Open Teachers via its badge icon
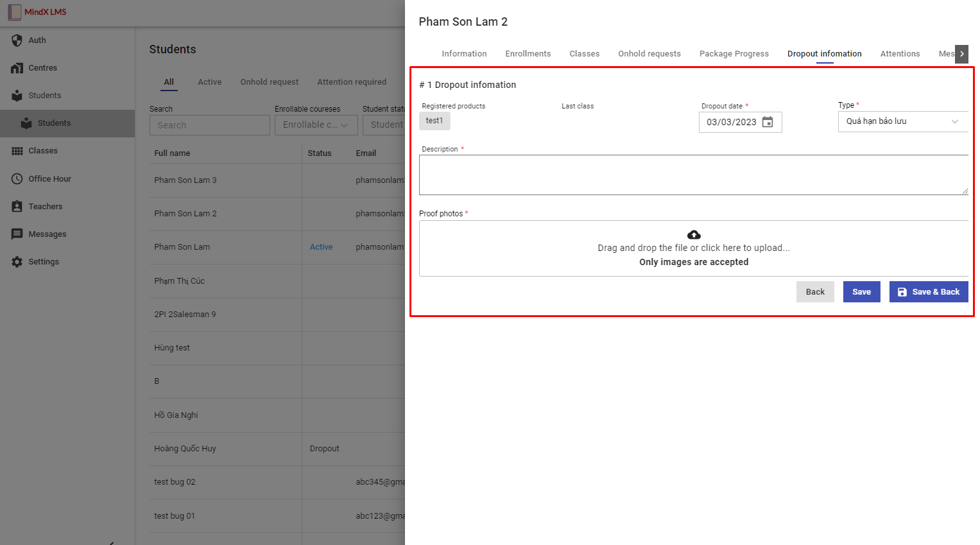This screenshot has height=545, width=980. 17,207
